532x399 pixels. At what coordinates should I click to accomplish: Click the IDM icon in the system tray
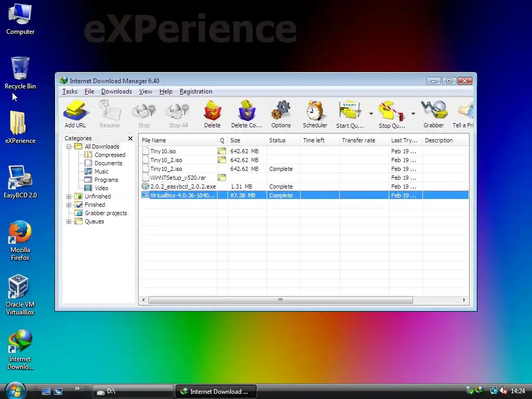pyautogui.click(x=480, y=390)
